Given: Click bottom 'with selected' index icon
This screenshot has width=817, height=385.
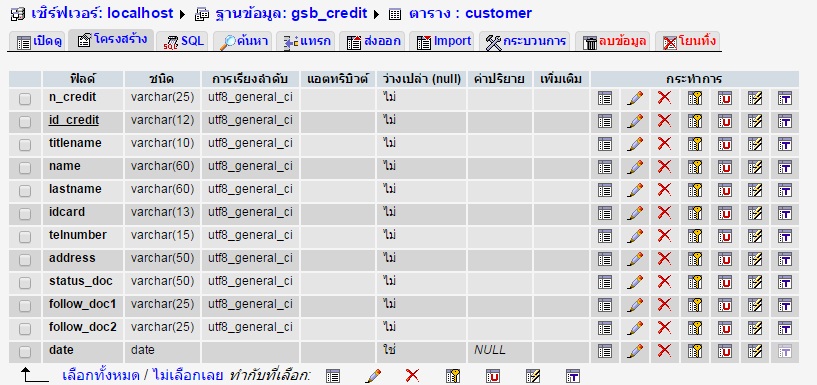Looking at the screenshot, I should pos(533,376).
